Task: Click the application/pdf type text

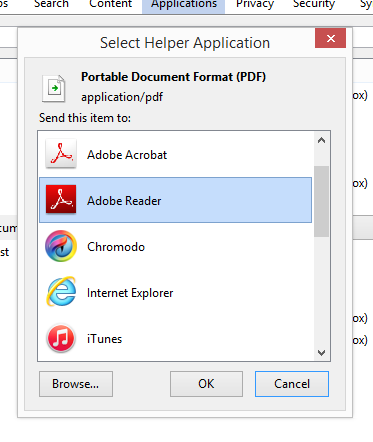Action: click(122, 97)
